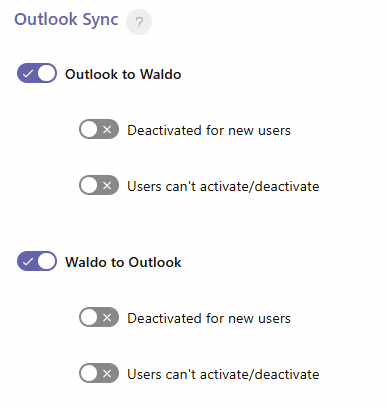Click the Waldo to Outlook label text
This screenshot has width=387, height=408.
click(123, 262)
